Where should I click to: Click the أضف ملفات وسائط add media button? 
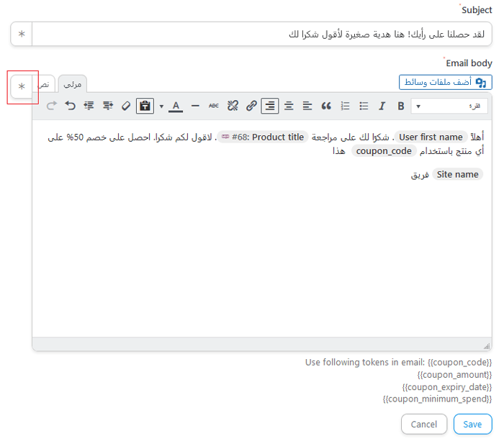446,82
